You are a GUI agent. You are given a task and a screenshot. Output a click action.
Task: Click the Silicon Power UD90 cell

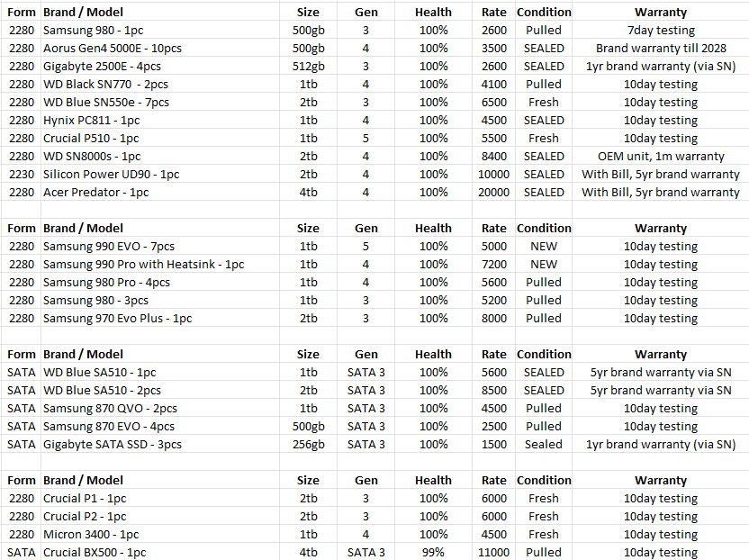[160, 175]
